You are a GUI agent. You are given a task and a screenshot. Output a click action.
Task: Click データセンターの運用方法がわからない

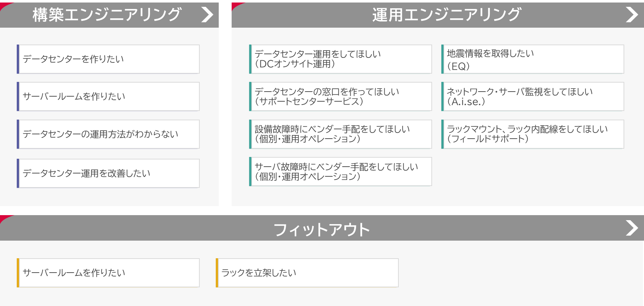click(108, 134)
